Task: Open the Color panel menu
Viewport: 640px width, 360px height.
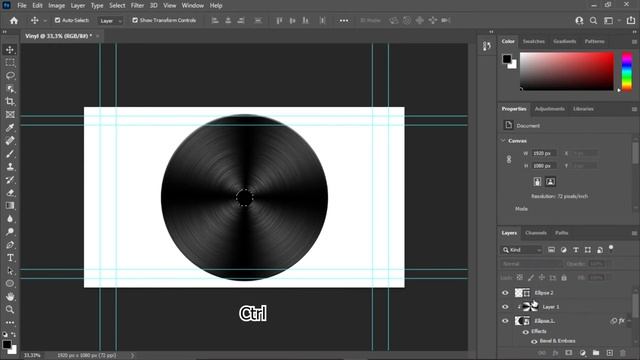Action: coord(634,42)
